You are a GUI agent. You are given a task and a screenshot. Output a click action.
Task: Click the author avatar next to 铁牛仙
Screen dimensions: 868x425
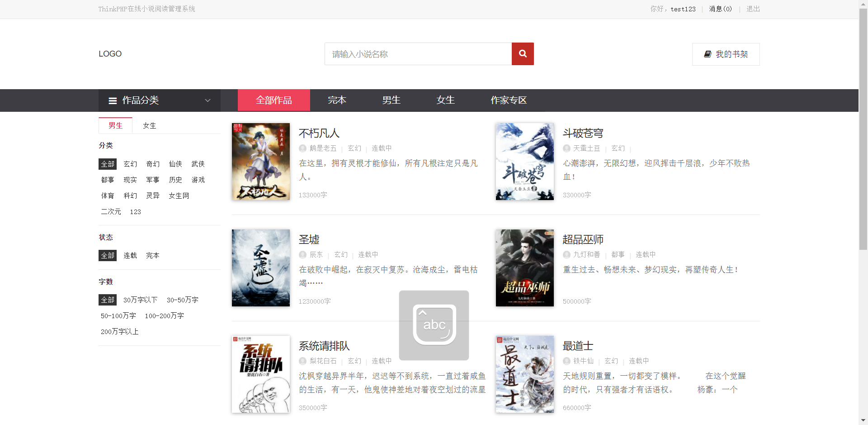(x=566, y=361)
